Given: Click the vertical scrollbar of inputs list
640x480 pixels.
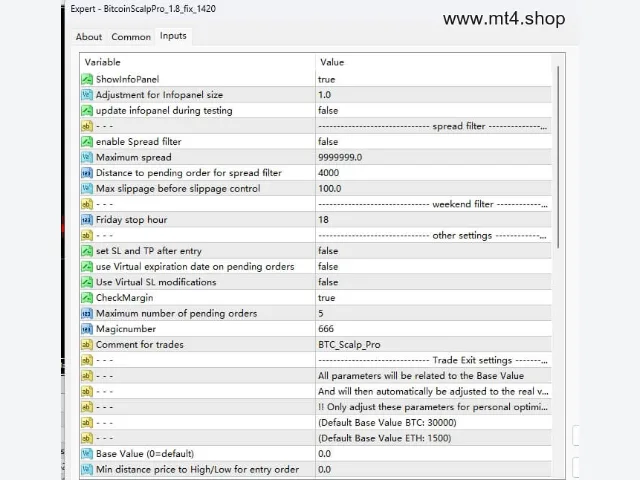Looking at the screenshot, I should 558,157.
